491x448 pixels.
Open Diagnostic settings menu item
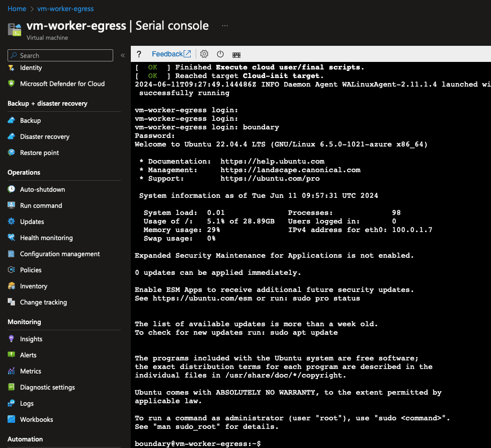click(x=47, y=387)
